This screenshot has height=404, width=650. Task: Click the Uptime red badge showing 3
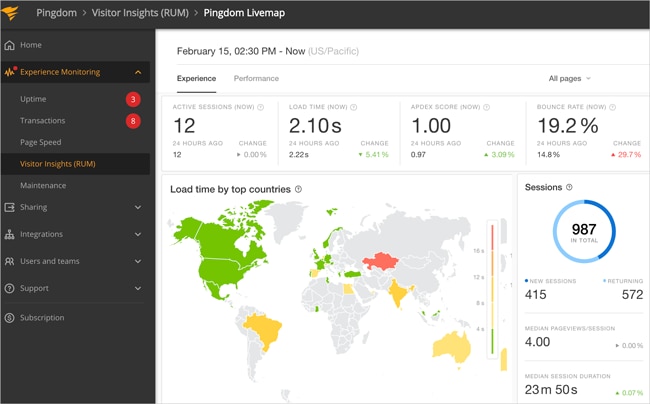click(133, 99)
